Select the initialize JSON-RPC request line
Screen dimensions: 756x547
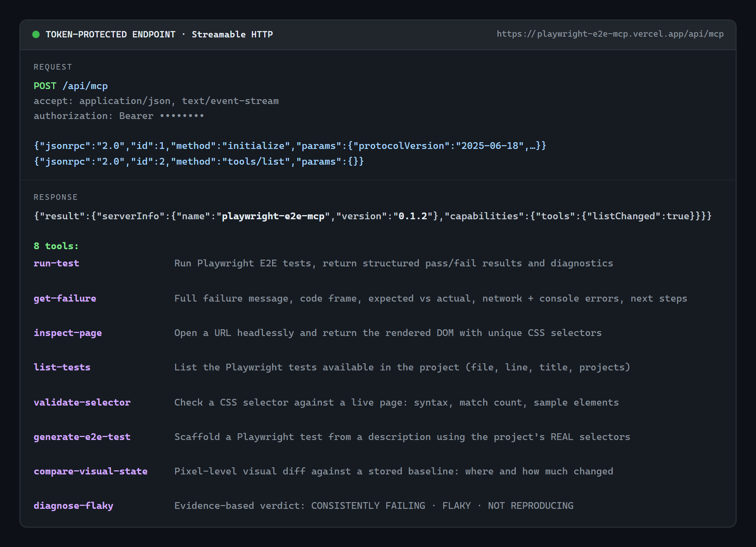coord(290,146)
